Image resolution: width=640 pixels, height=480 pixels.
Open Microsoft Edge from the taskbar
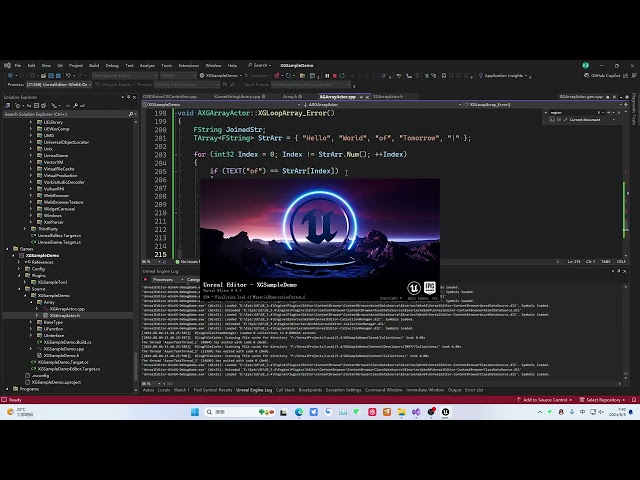click(x=299, y=412)
